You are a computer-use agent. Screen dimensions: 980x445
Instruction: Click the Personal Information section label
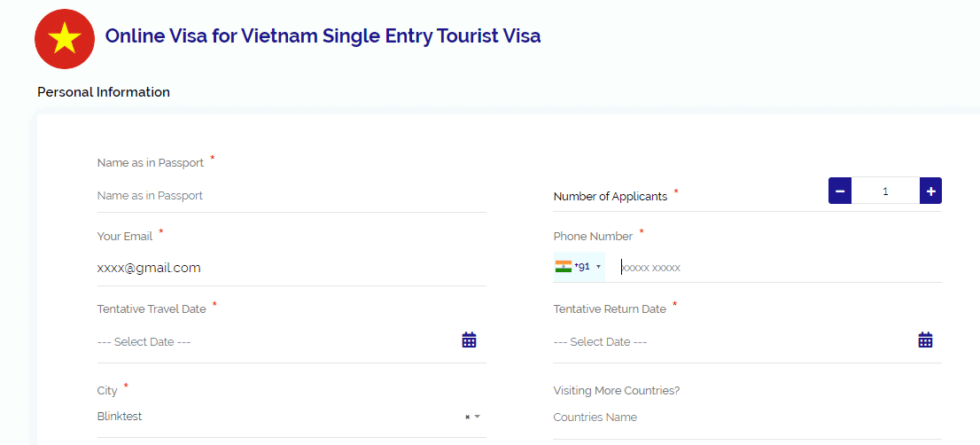(x=104, y=92)
